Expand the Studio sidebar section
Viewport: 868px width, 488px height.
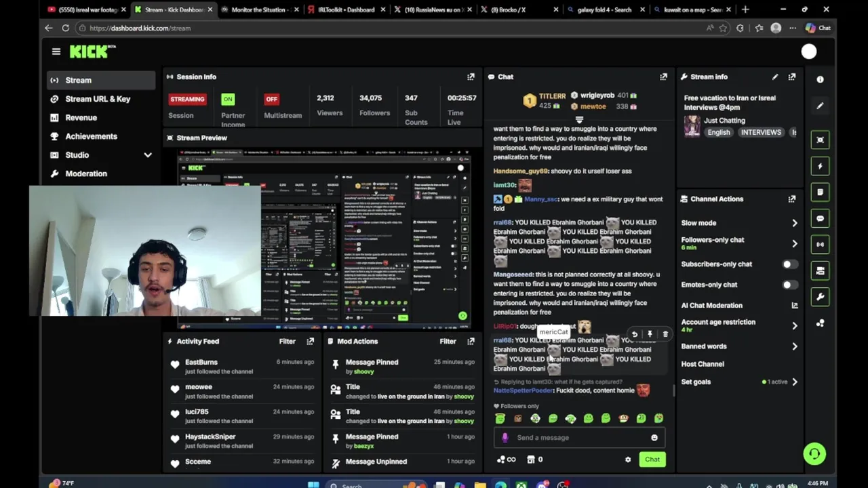148,155
